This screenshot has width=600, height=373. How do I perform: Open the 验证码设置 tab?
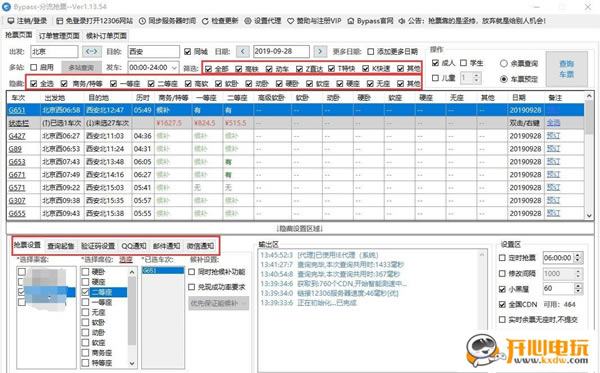[98, 246]
